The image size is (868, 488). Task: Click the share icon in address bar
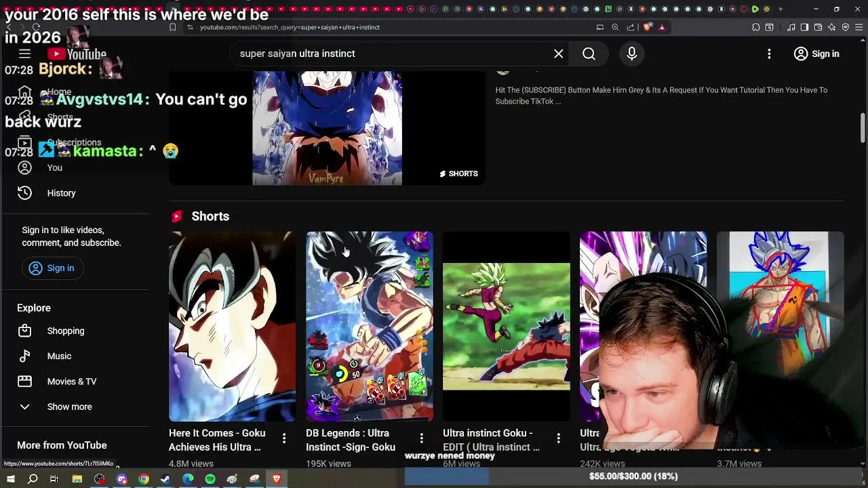(631, 27)
